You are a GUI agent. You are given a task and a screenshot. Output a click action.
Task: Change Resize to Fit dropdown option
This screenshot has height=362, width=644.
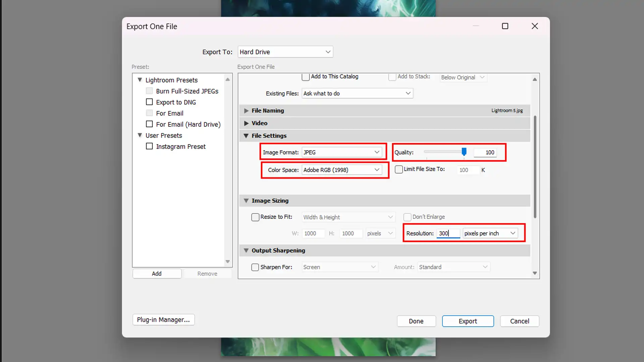click(347, 217)
